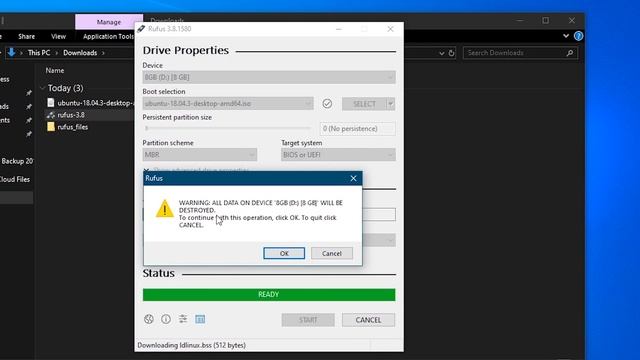Open Rufus settings sliders icon
The width and height of the screenshot is (640, 360).
pos(183,319)
